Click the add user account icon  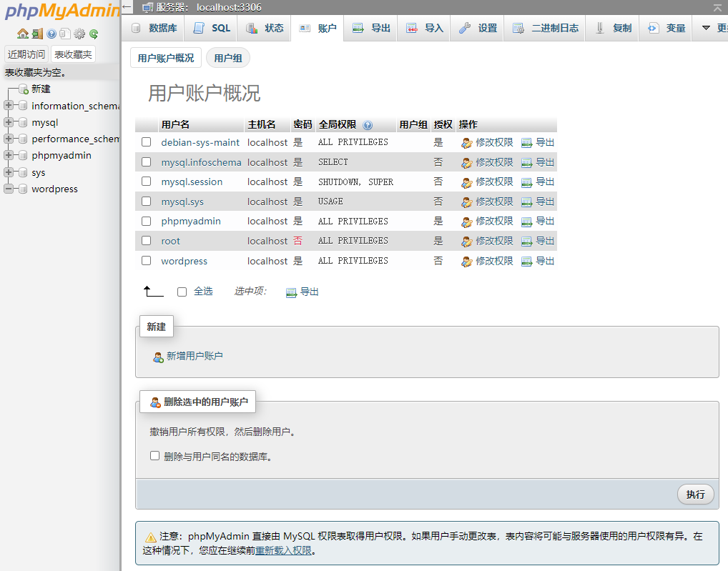158,357
